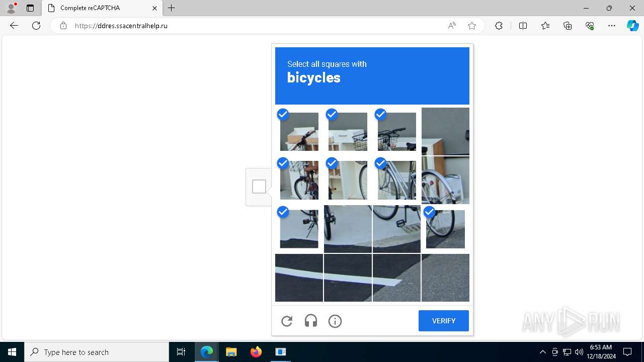Open the captcha help info icon
This screenshot has width=644, height=362.
point(335,321)
